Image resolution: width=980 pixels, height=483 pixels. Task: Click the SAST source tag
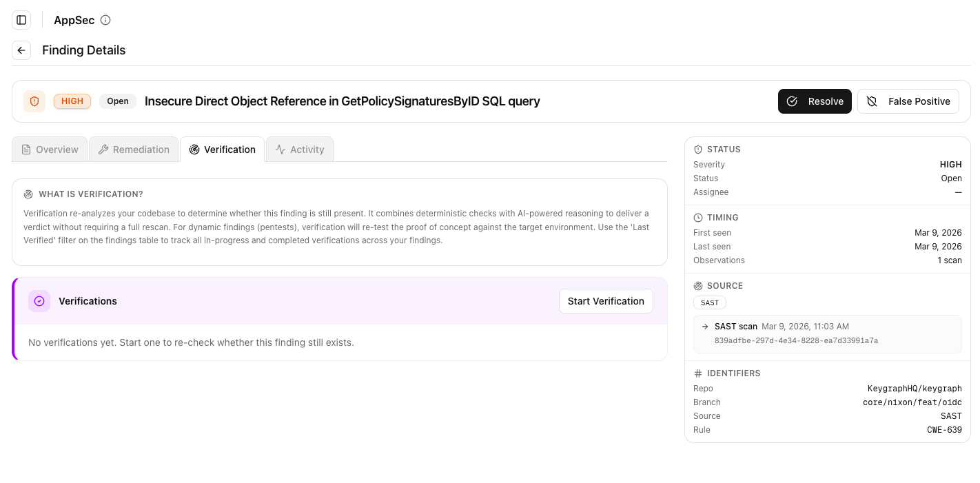pos(710,302)
